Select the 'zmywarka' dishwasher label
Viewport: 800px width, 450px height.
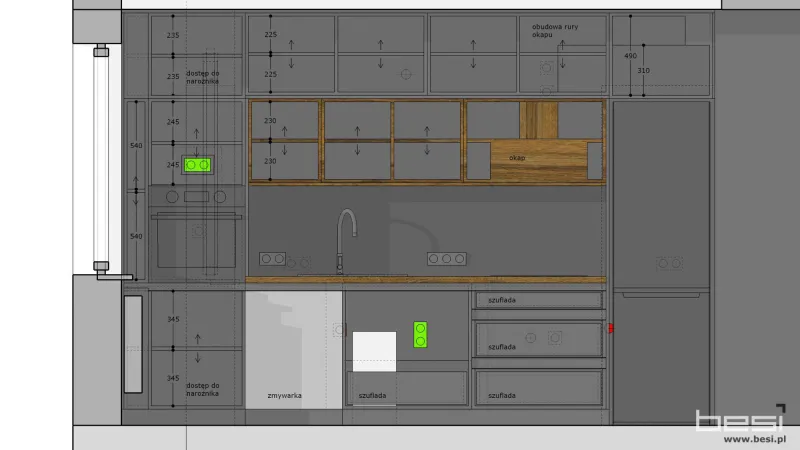tap(284, 395)
